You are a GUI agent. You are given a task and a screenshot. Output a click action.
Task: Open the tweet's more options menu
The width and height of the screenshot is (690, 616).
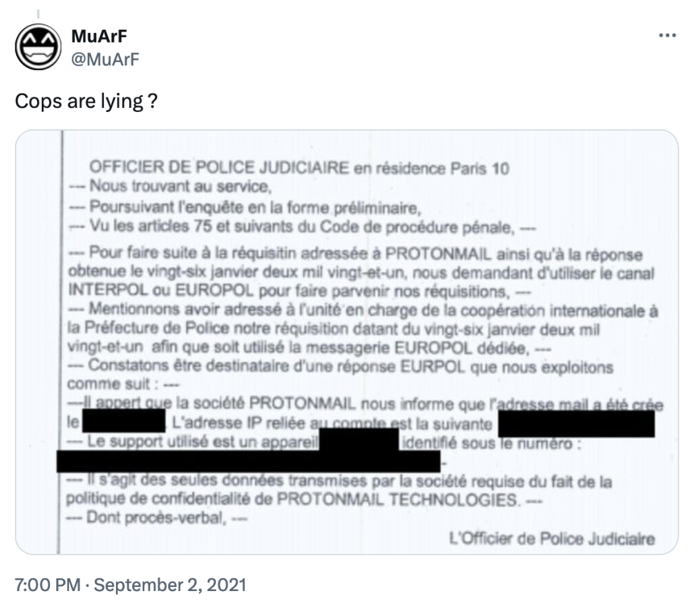666,35
